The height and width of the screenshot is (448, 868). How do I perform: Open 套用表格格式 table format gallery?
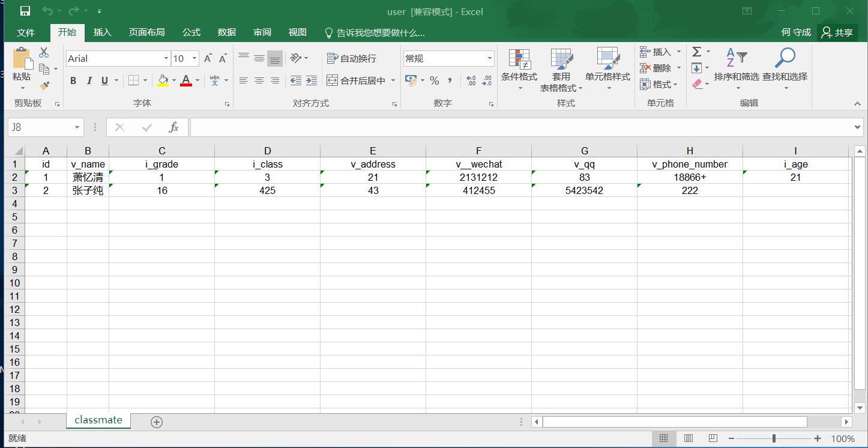[561, 70]
